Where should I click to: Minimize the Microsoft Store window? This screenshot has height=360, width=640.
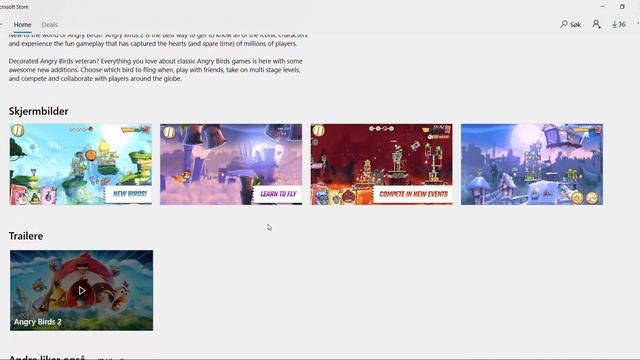pyautogui.click(x=602, y=7)
